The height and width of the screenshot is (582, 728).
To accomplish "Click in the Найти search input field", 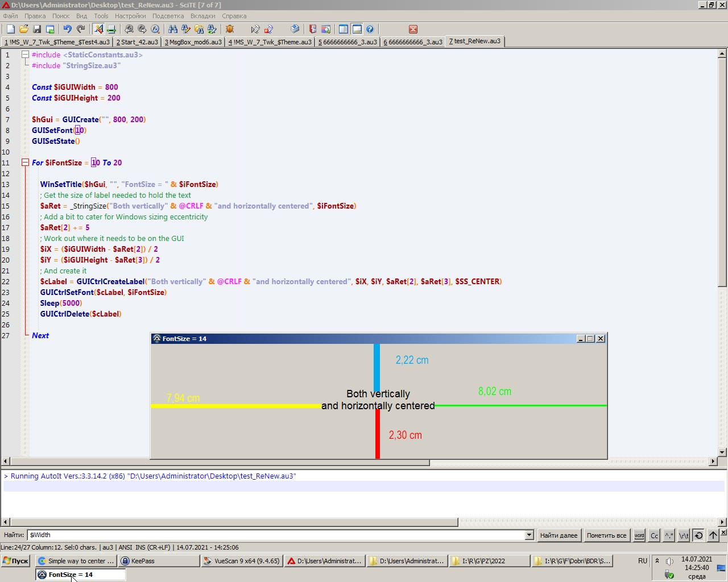I will pos(276,535).
